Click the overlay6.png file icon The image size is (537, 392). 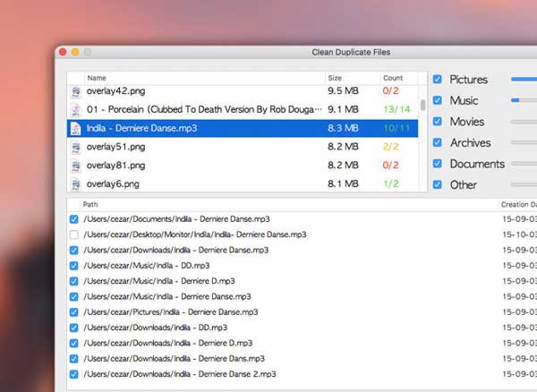click(75, 184)
